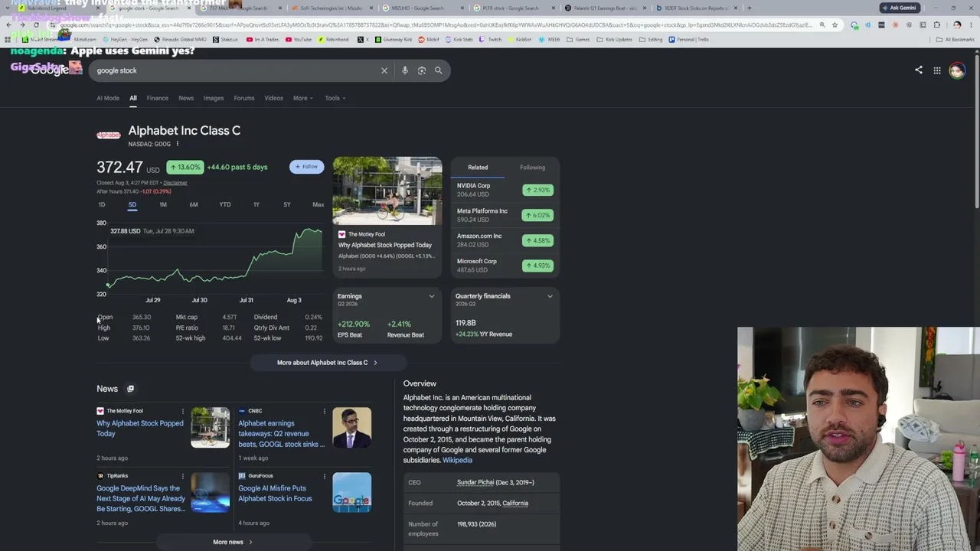980x551 pixels.
Task: Click the magnifying glass search icon
Action: [439, 70]
